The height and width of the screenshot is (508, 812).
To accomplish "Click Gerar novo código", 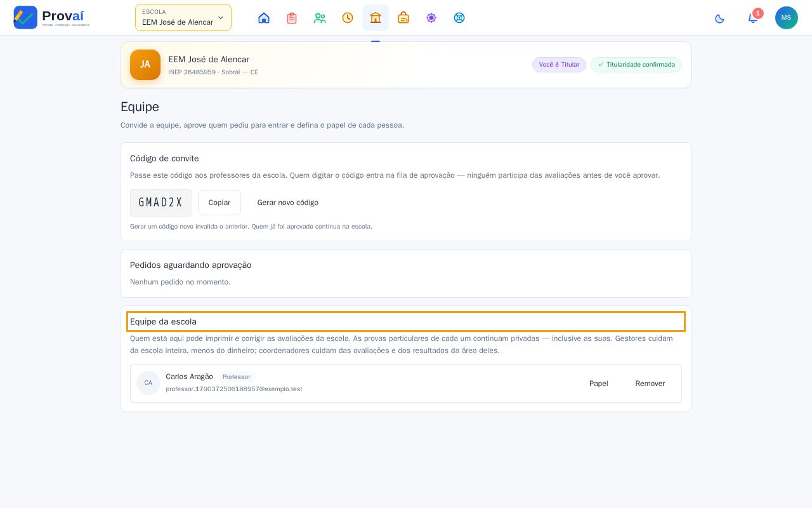I will 288,203.
